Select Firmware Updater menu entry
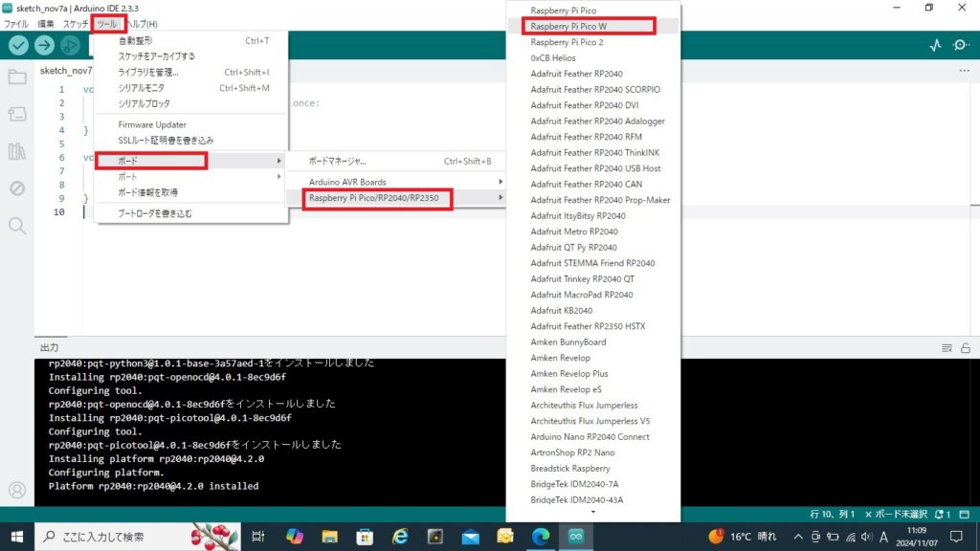980x551 pixels. tap(190, 124)
